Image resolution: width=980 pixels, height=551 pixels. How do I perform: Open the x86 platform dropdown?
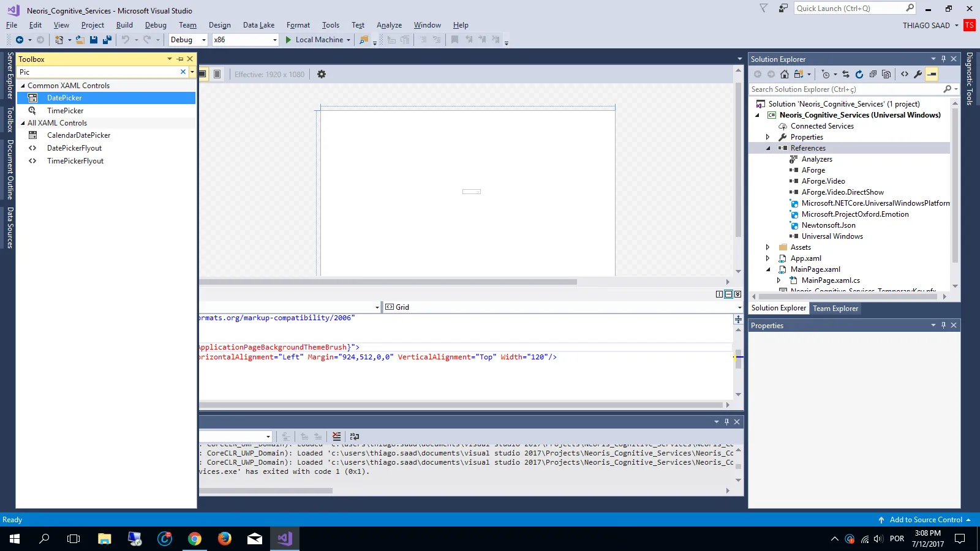(x=274, y=40)
